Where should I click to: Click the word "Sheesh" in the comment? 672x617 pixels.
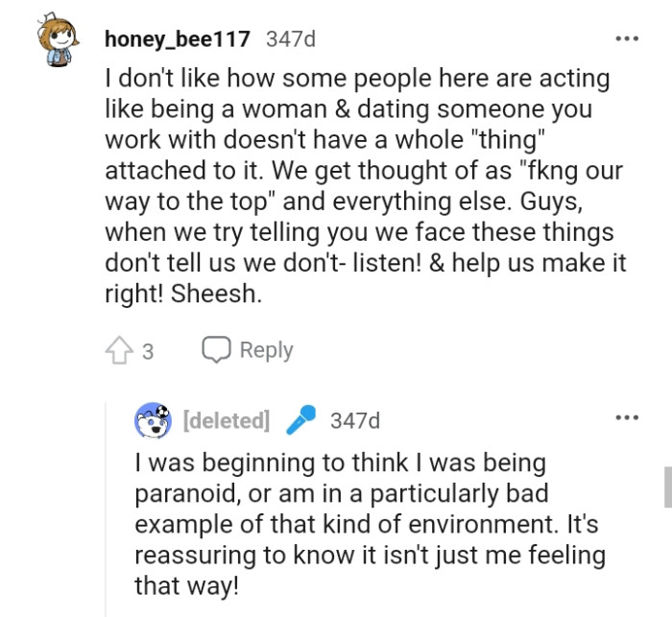point(215,295)
